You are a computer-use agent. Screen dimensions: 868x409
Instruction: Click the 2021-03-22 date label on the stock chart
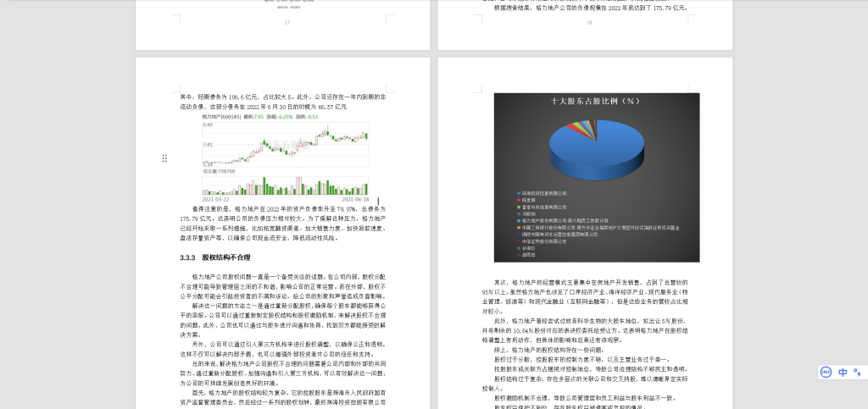coord(216,199)
